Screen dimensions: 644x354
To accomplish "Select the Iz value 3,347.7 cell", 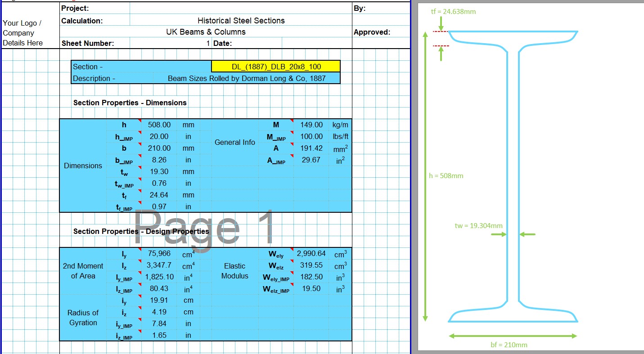I will (x=159, y=265).
